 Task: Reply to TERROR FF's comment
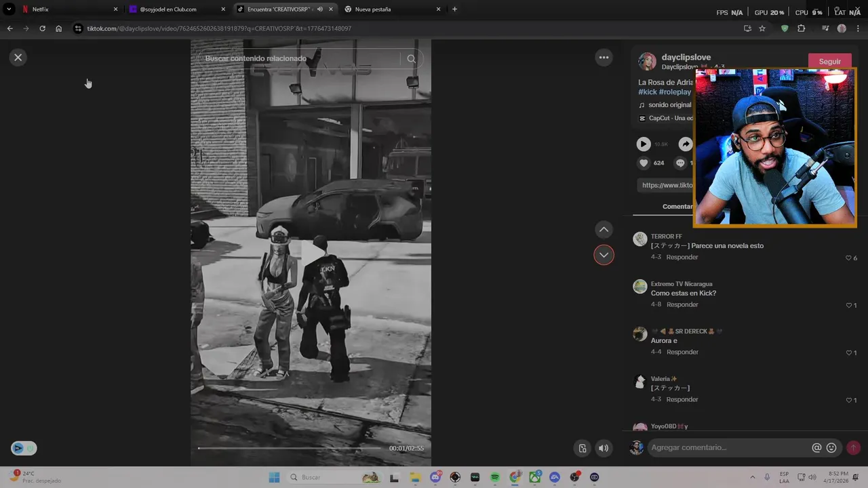pos(682,258)
